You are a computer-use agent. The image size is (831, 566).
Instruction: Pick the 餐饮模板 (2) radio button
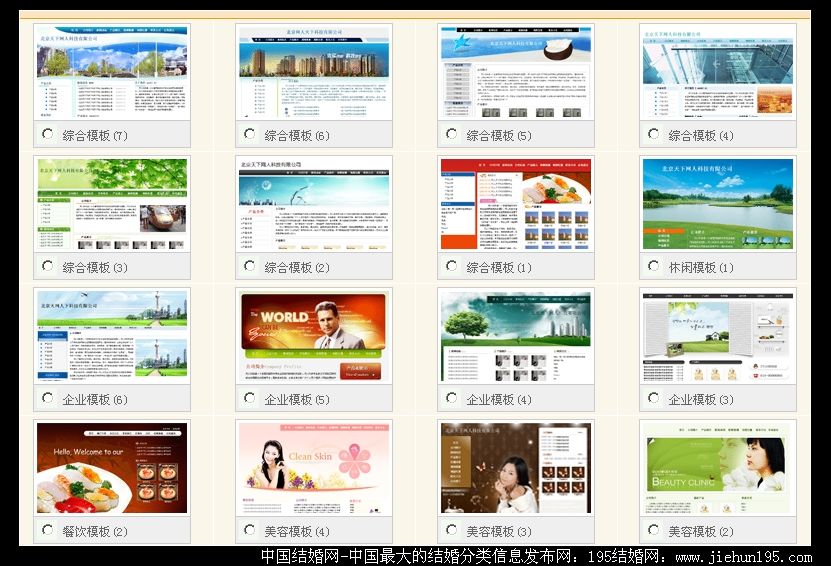47,530
